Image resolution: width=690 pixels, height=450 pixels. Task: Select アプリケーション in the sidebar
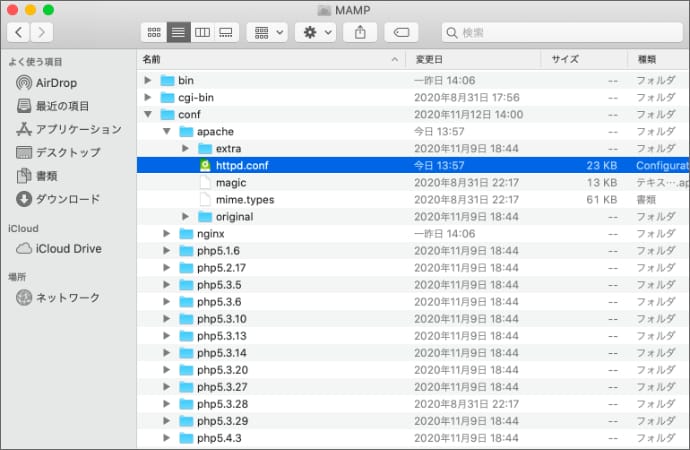point(78,129)
